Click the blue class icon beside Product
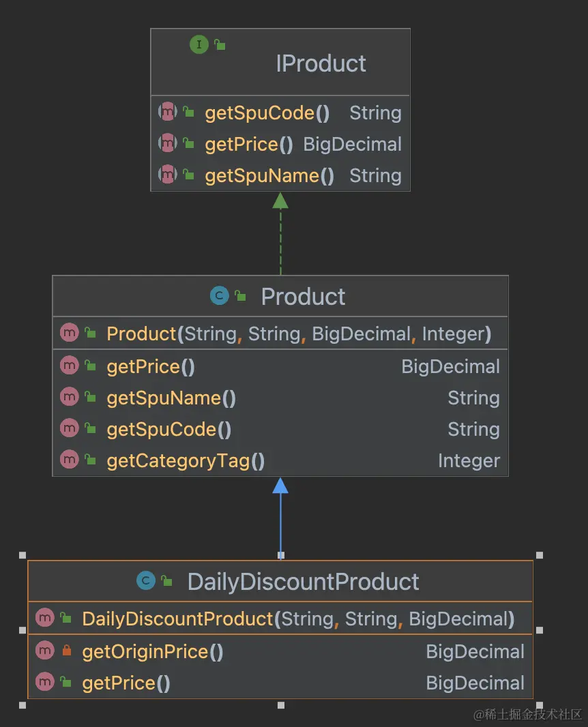The image size is (588, 727). [x=219, y=296]
